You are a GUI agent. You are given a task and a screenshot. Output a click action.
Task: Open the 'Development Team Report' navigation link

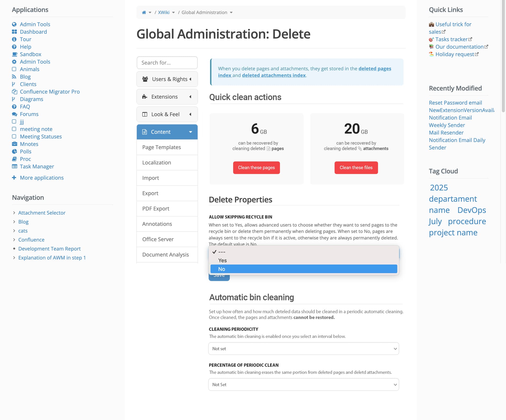49,249
